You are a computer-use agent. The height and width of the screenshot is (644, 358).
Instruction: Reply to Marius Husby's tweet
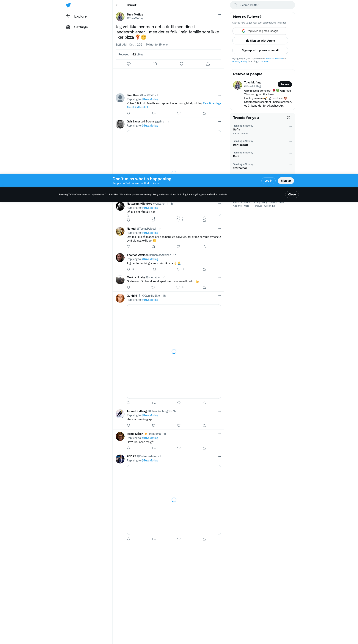point(128,287)
